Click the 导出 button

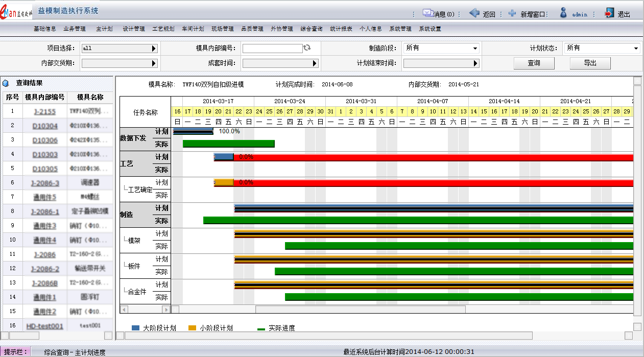tap(590, 63)
